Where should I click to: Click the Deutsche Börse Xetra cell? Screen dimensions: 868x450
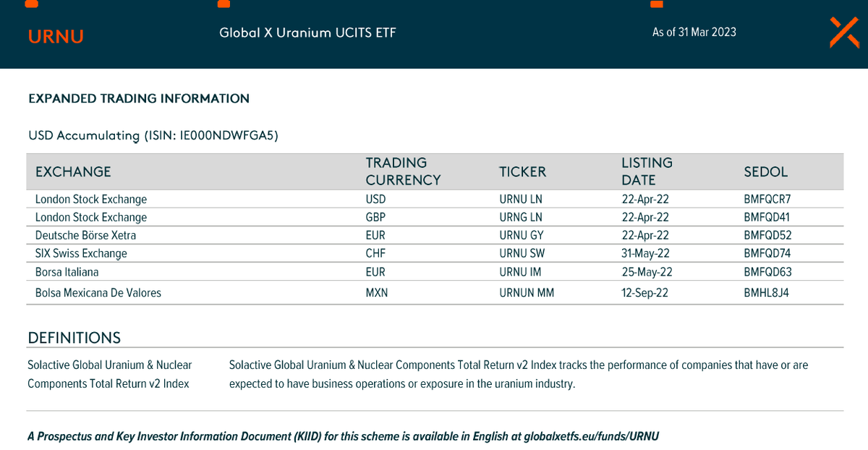pos(85,235)
